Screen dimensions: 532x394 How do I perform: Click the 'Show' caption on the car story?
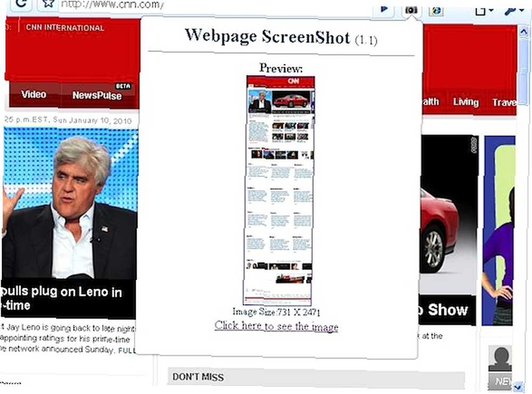447,310
